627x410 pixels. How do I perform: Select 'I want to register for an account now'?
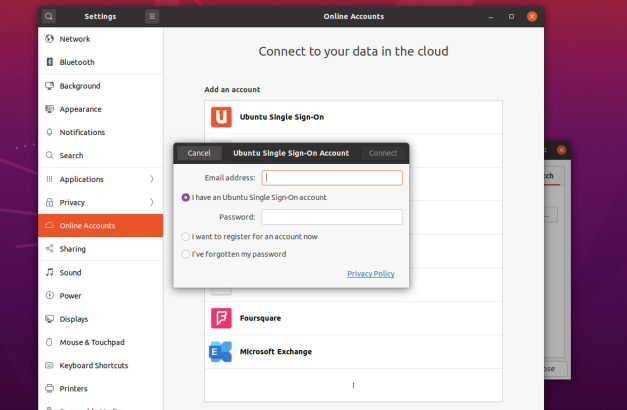(x=186, y=237)
